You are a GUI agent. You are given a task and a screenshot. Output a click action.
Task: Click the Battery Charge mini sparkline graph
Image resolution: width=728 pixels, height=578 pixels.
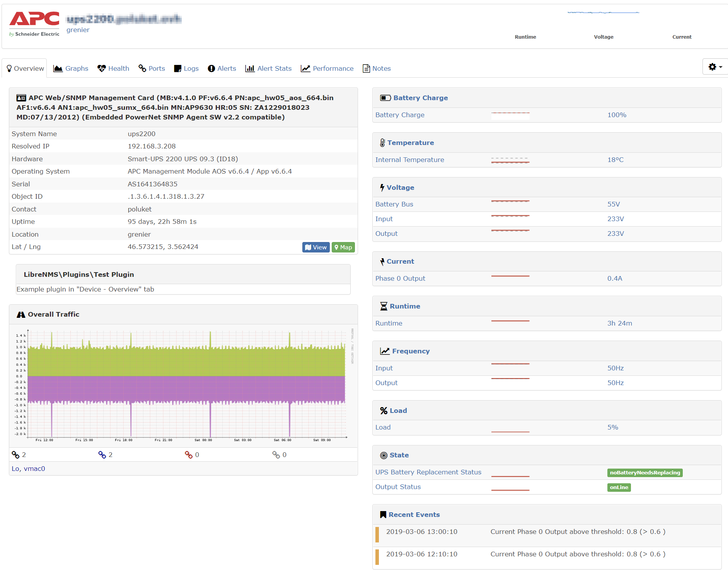[510, 115]
